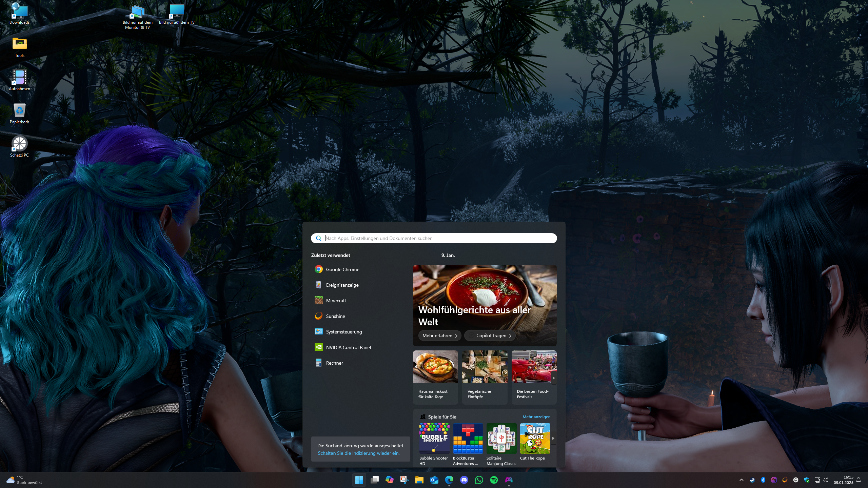The width and height of the screenshot is (868, 488).
Task: Launch Discord from the taskbar
Action: coord(464,480)
